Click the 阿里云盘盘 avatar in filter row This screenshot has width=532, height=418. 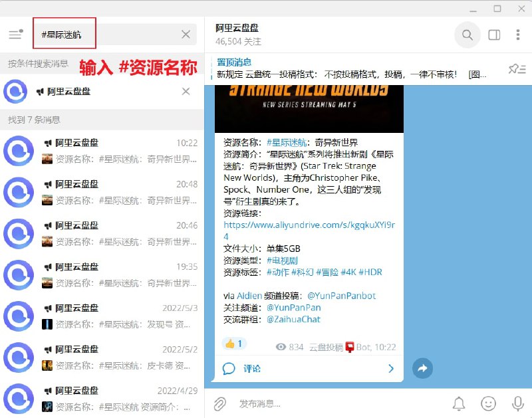[x=15, y=91]
